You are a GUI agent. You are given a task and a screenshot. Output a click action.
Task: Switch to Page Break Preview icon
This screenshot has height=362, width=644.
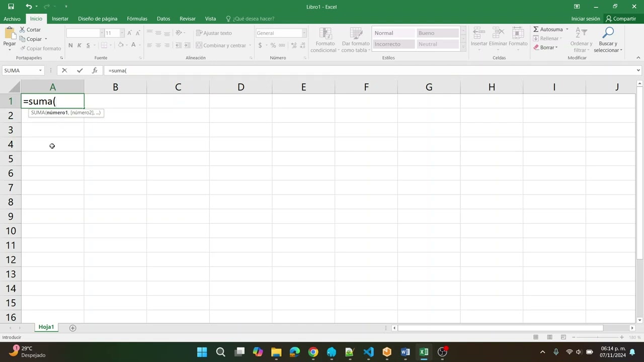(563, 337)
